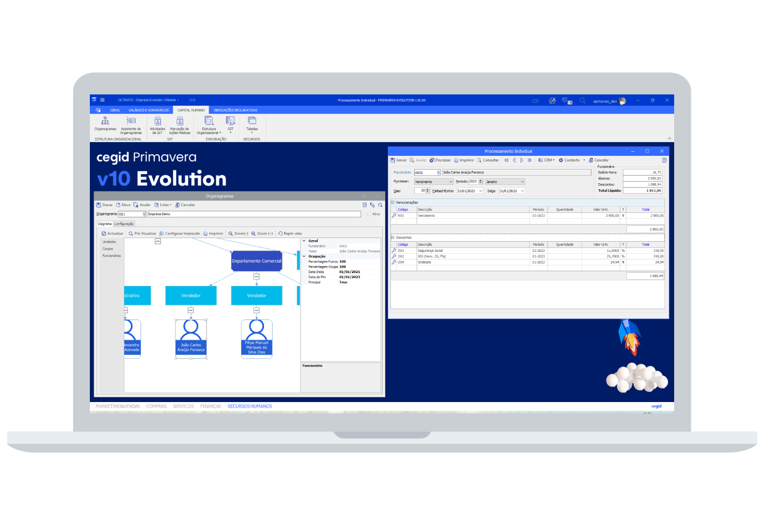Screen dimensions: 764x532
Task: Collapse the ribbon with the chevron icon
Action: (669, 138)
